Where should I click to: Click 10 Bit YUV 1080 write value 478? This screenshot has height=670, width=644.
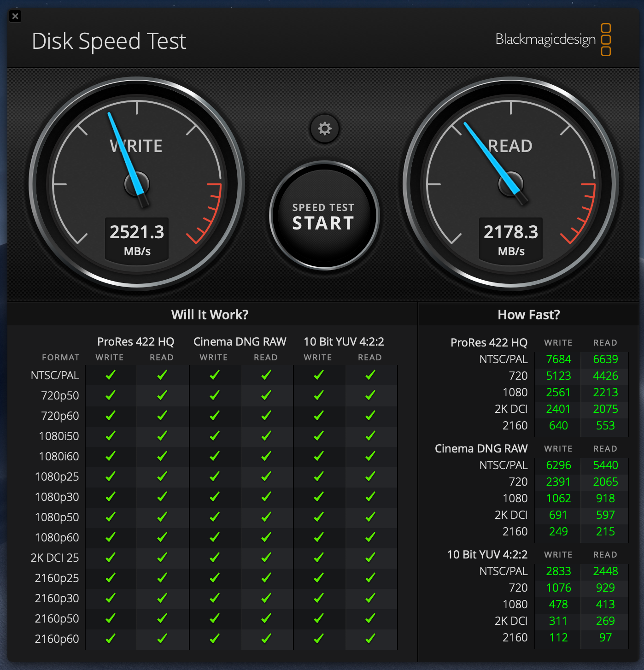coord(558,605)
